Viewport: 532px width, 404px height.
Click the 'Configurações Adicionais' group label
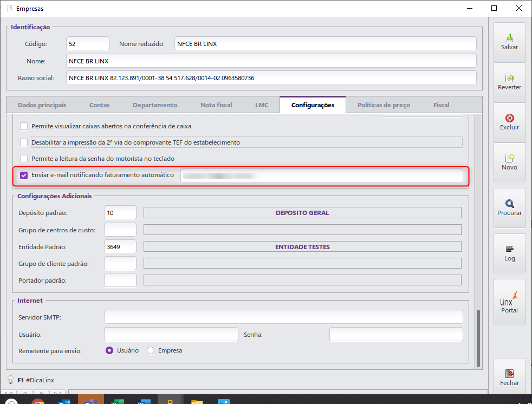pyautogui.click(x=54, y=196)
